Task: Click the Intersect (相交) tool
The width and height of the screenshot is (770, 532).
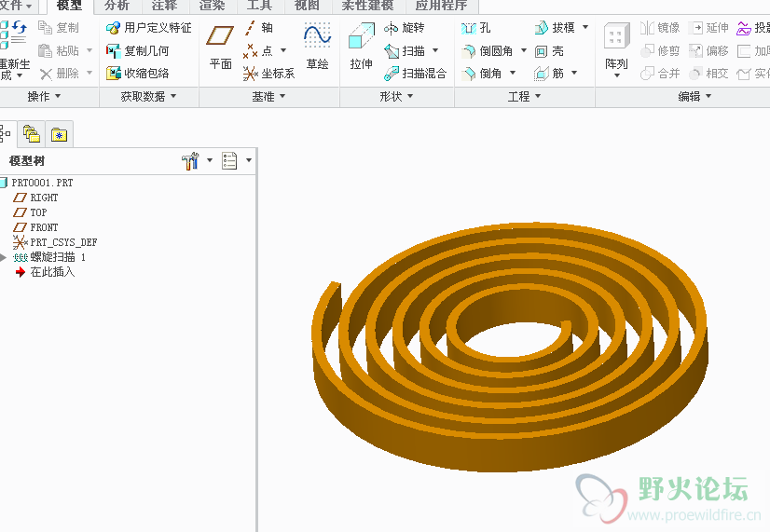Action: coord(708,73)
